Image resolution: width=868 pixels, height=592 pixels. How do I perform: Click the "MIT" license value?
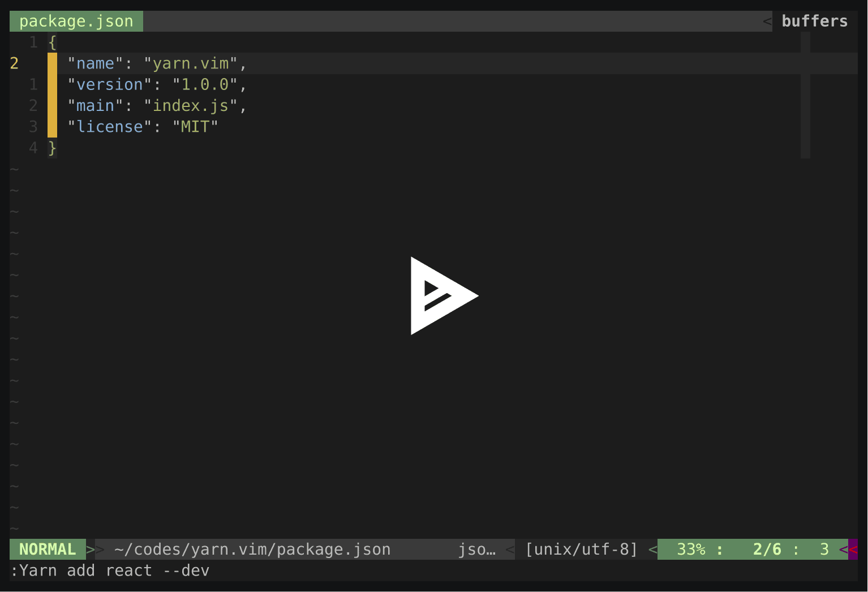click(195, 126)
